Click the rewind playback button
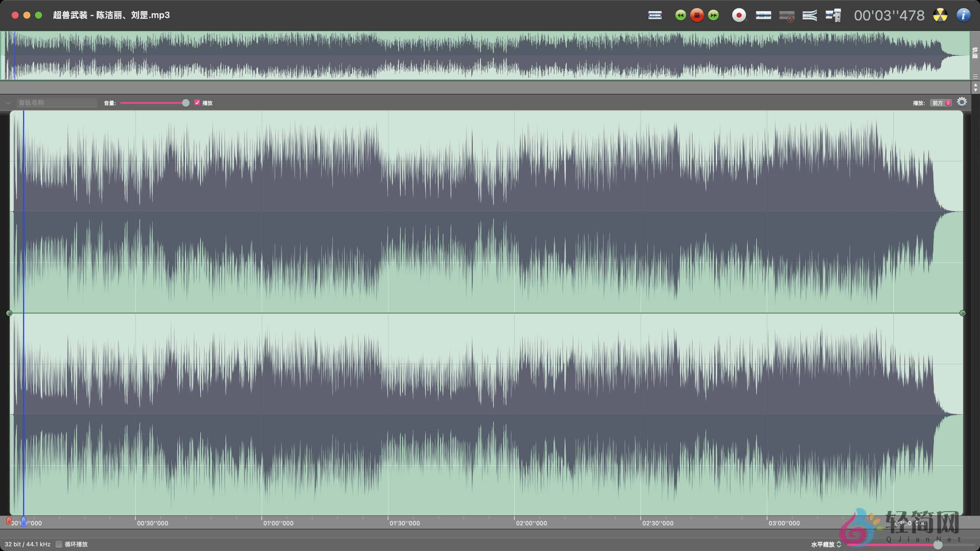980x551 pixels. (x=680, y=15)
